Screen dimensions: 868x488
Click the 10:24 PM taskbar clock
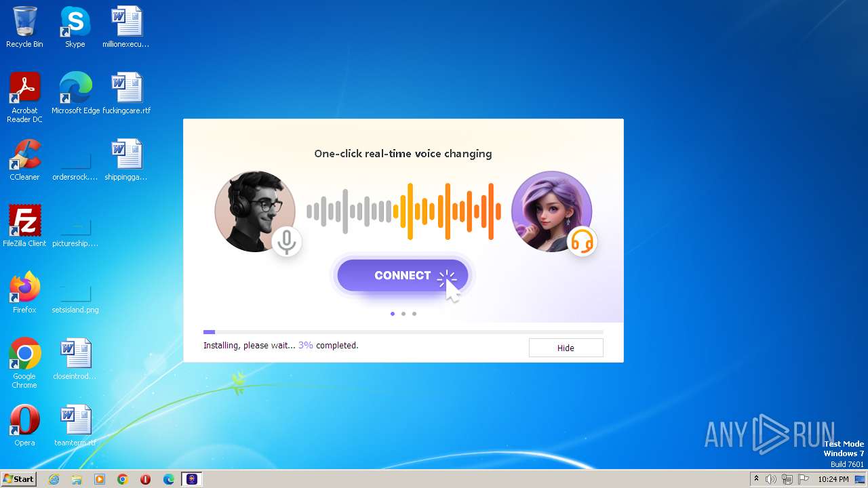833,479
